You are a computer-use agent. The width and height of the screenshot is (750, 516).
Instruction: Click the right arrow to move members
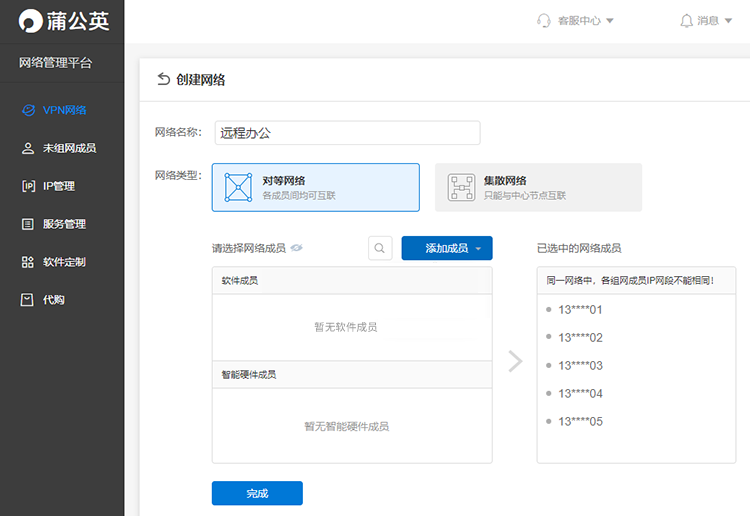pyautogui.click(x=515, y=361)
